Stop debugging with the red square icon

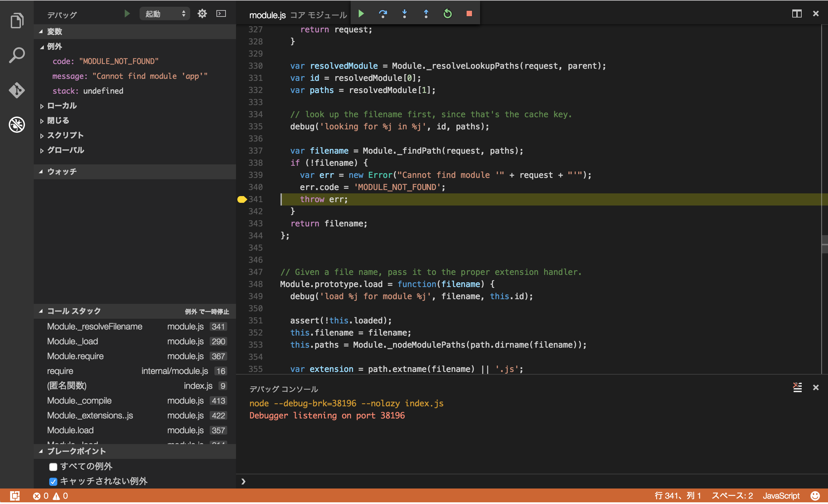coord(469,14)
